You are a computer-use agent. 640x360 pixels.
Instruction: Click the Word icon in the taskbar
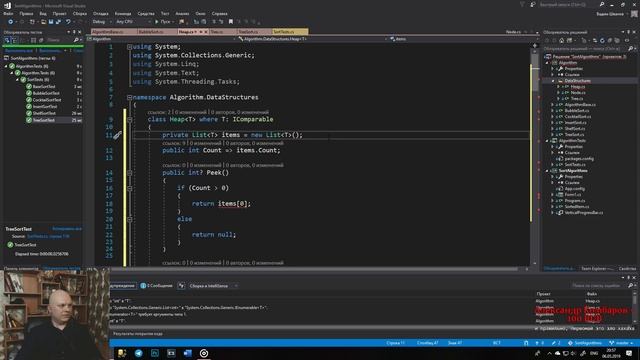point(187,353)
